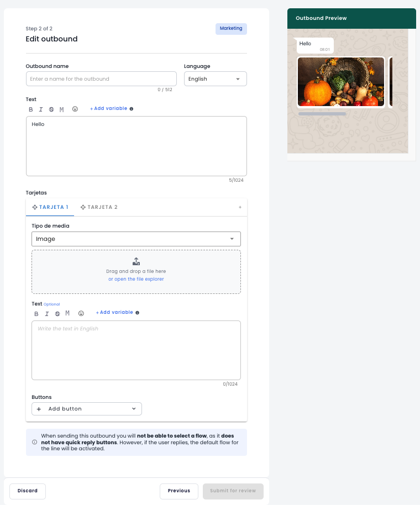Click the info icon beside main Add variable

pyautogui.click(x=132, y=109)
